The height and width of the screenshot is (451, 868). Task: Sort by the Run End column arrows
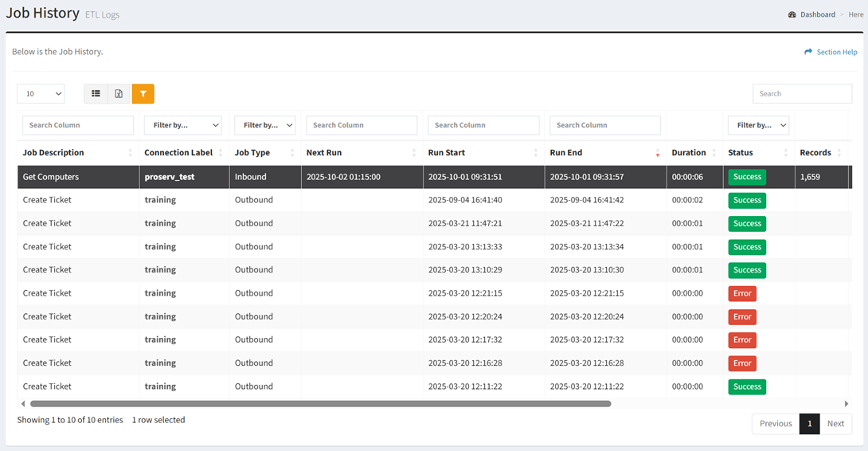pos(657,153)
